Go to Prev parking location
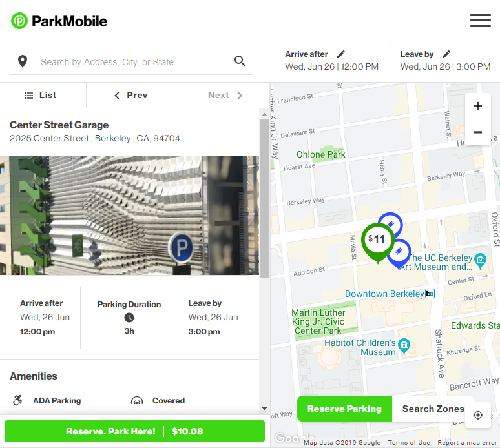 pyautogui.click(x=132, y=96)
